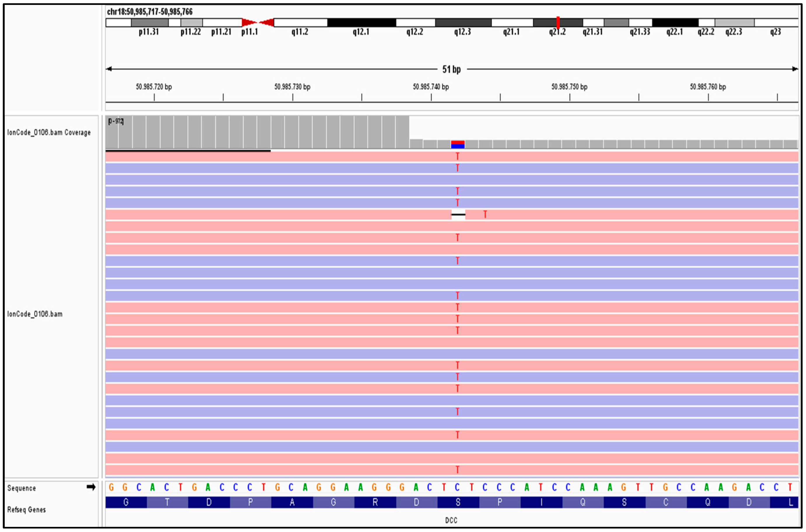Click the isolated T mismatch right of deletion
This screenshot has height=532, width=806.
485,214
